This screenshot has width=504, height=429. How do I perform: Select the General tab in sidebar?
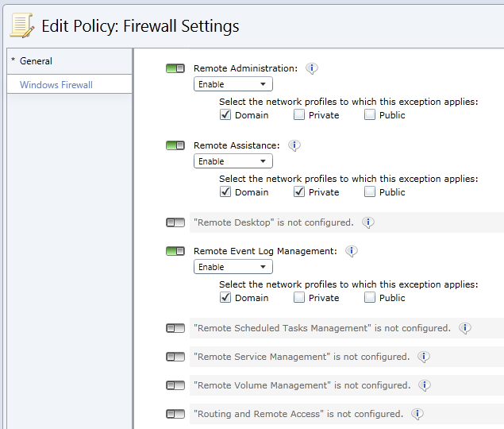pyautogui.click(x=37, y=61)
